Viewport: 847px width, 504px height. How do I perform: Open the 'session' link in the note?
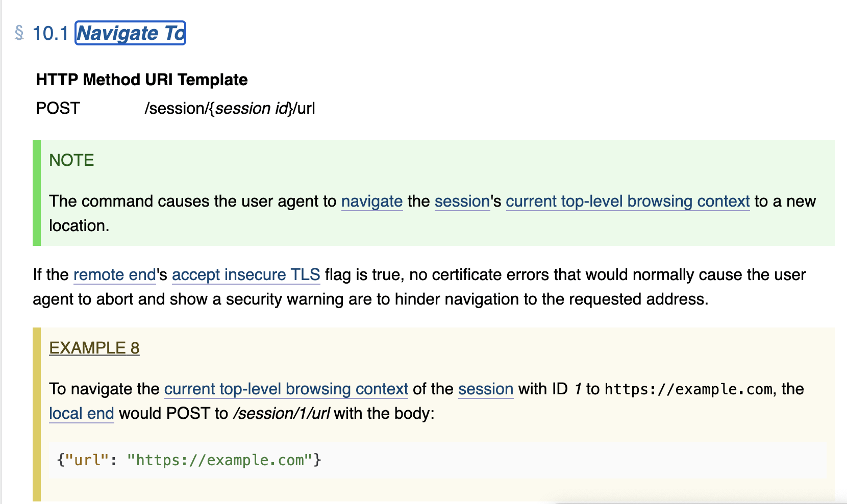462,201
